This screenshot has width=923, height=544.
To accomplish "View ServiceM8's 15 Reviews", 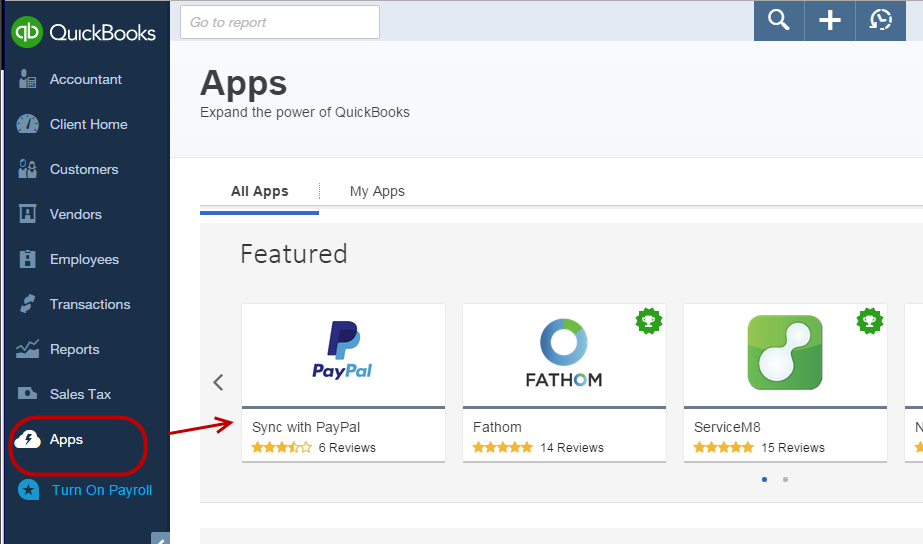I will coord(793,447).
